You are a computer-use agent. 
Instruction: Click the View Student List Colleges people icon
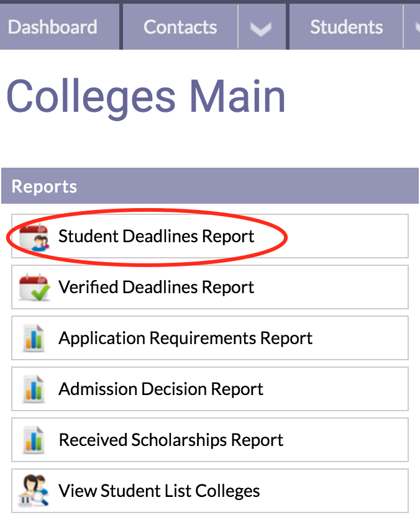(x=34, y=491)
